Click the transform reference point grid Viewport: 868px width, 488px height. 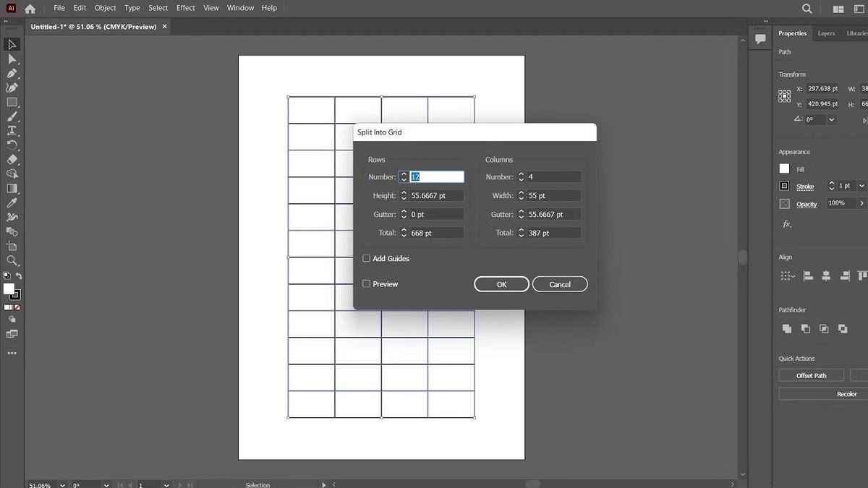coord(784,95)
